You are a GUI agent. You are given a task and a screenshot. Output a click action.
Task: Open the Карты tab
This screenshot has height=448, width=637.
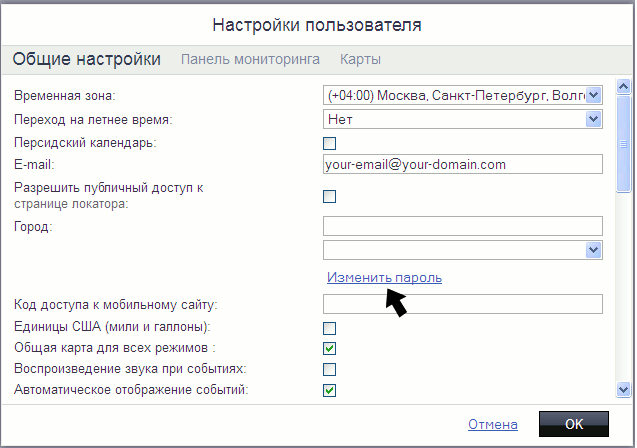pos(360,60)
